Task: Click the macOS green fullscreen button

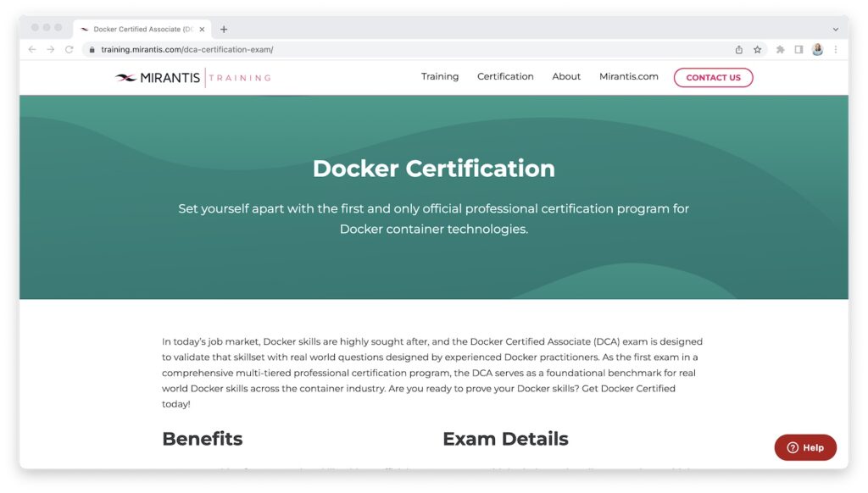Action: (x=58, y=28)
